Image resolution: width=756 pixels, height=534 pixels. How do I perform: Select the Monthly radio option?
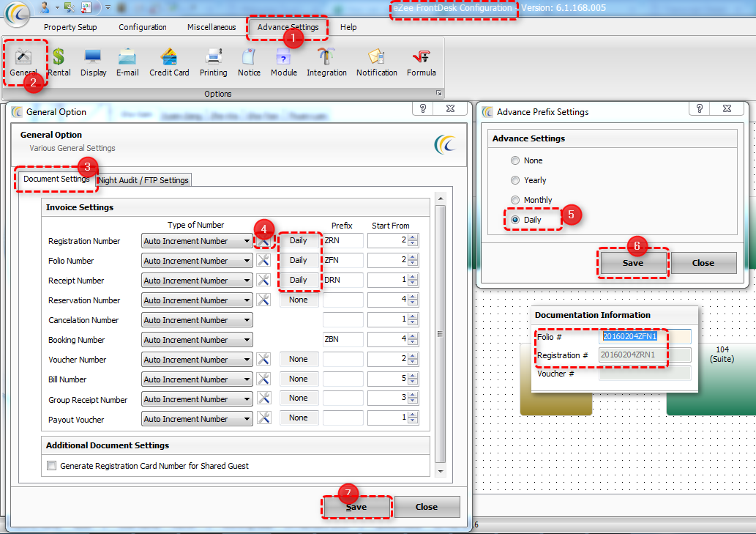point(515,200)
